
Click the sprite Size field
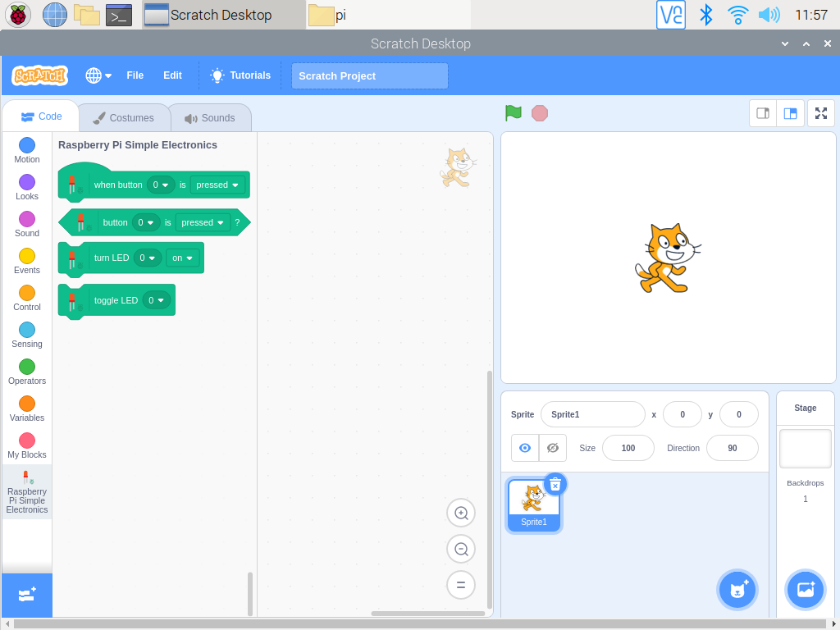628,448
